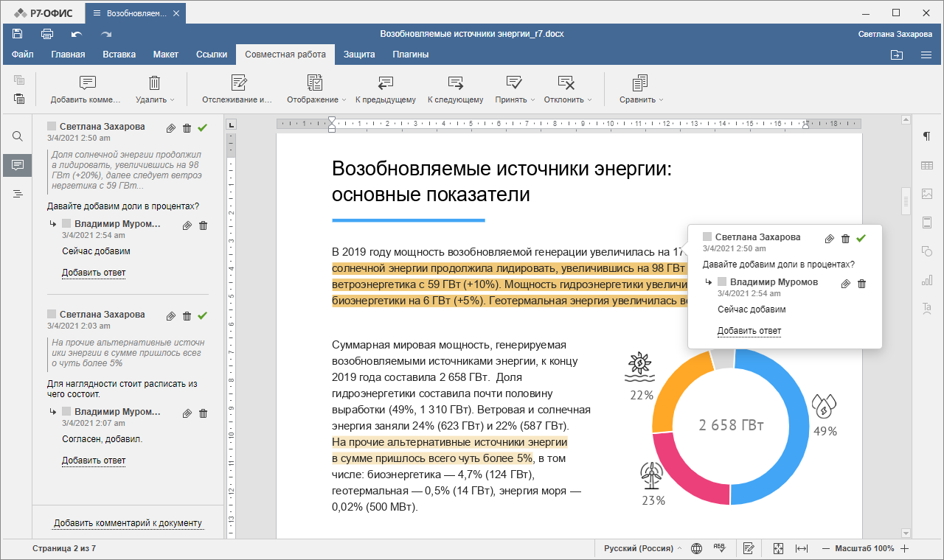
Task: Switch to the Вставка tab
Action: click(x=119, y=55)
